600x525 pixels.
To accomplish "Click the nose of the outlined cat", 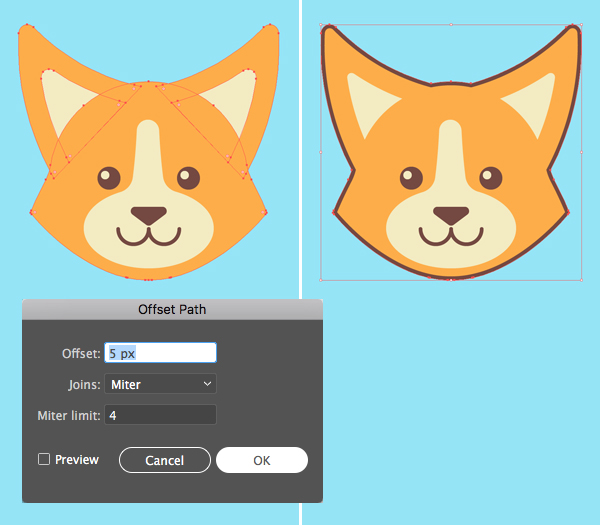I will pyautogui.click(x=451, y=215).
